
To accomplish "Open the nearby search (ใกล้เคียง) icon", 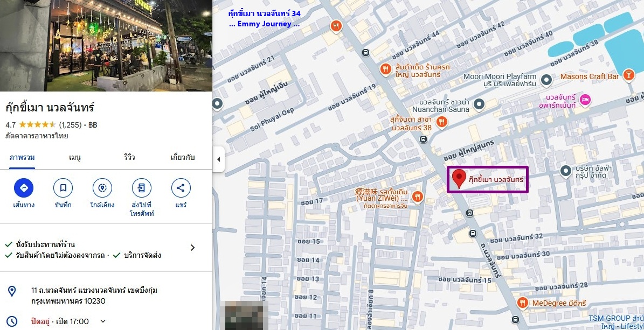I will point(102,188).
